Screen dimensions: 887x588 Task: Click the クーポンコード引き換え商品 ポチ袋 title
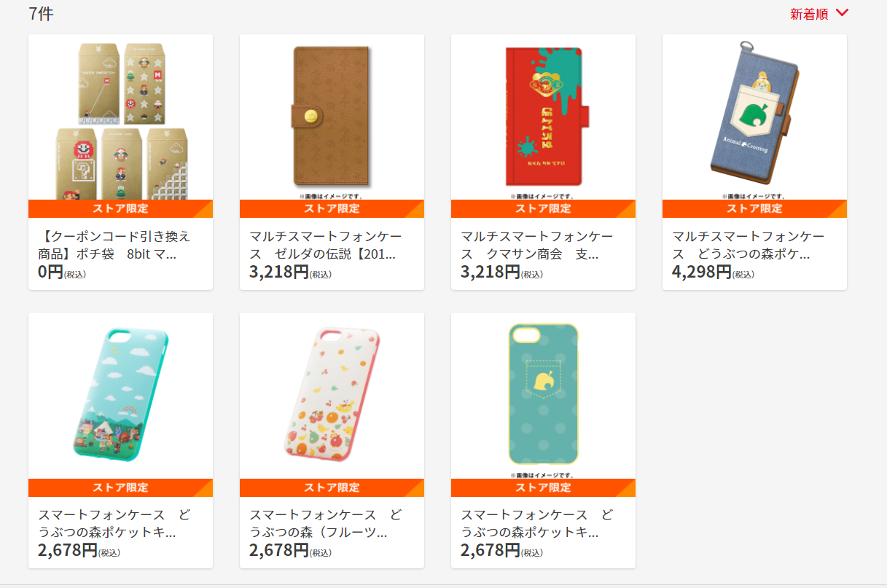[x=114, y=246]
